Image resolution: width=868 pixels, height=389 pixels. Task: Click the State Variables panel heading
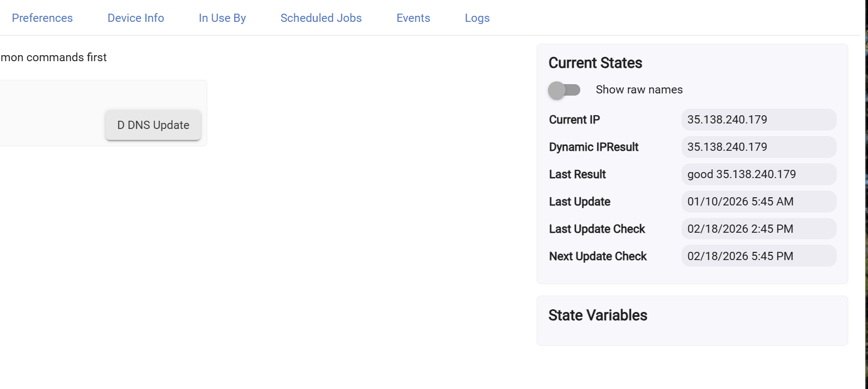pyautogui.click(x=598, y=315)
